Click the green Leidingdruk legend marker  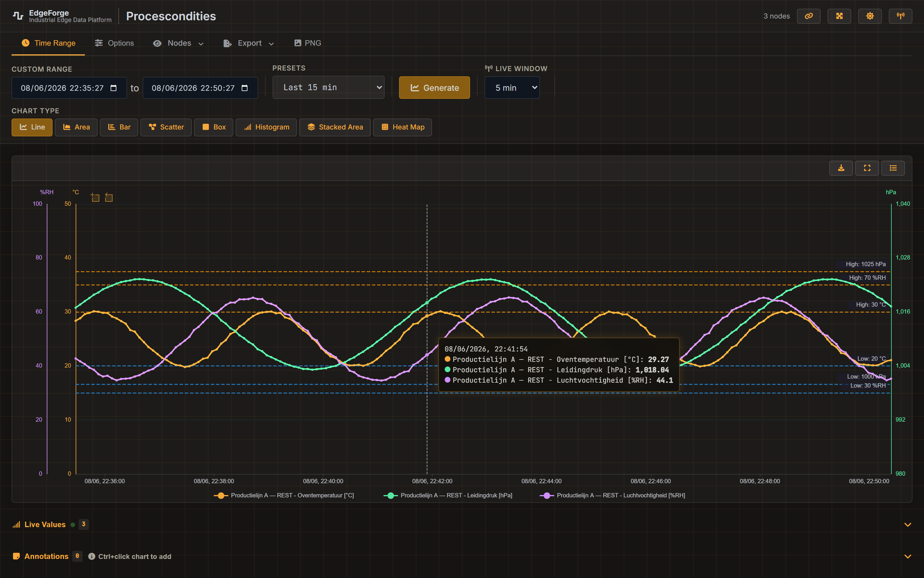click(390, 495)
